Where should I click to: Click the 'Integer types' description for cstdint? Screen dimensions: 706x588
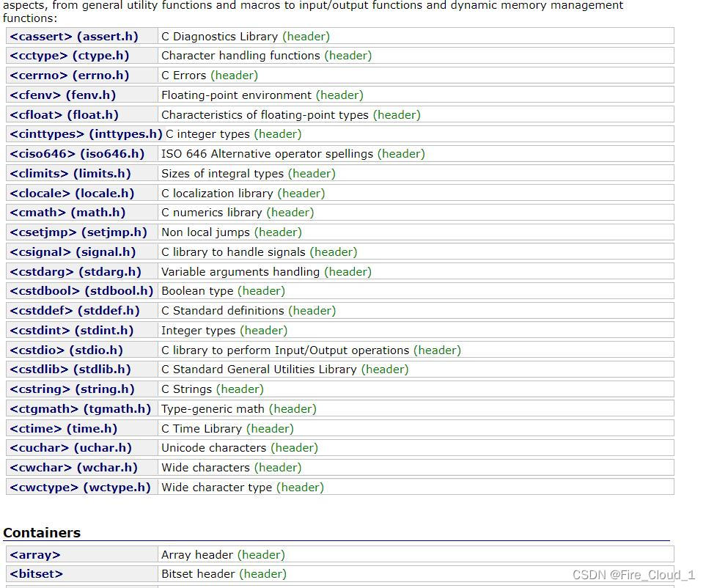coord(199,331)
